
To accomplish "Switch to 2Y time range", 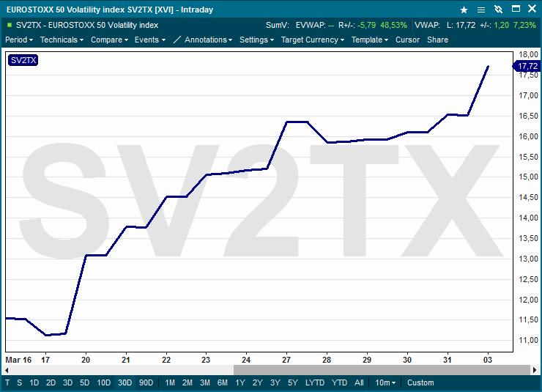I will (x=258, y=382).
